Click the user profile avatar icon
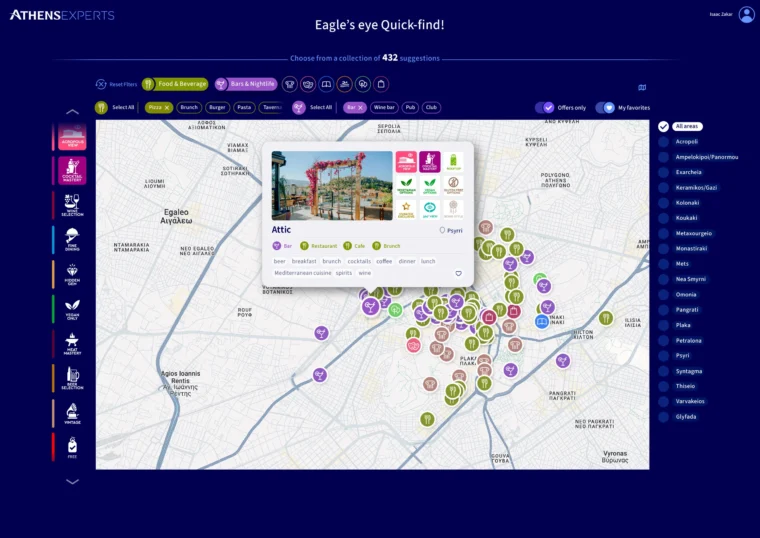The height and width of the screenshot is (538, 760). pyautogui.click(x=746, y=14)
